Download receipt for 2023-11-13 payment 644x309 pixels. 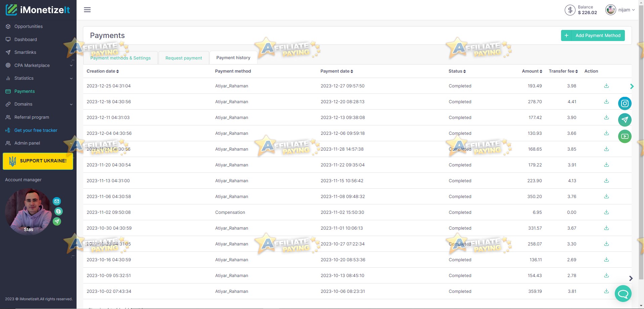pos(606,181)
